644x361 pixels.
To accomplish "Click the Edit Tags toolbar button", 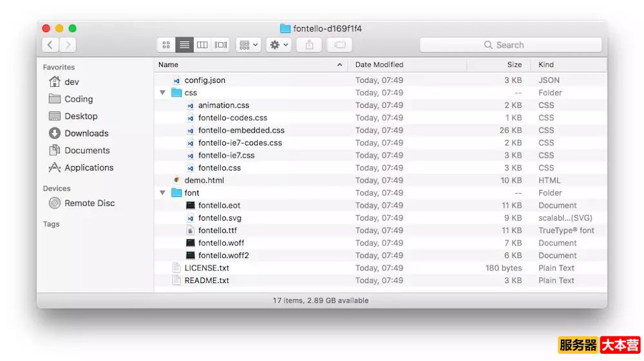I will pyautogui.click(x=339, y=45).
